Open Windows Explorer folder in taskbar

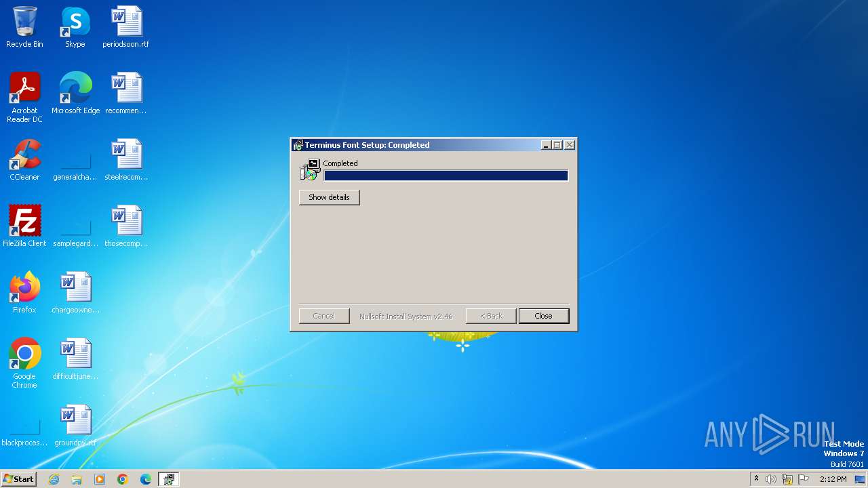coord(77,479)
